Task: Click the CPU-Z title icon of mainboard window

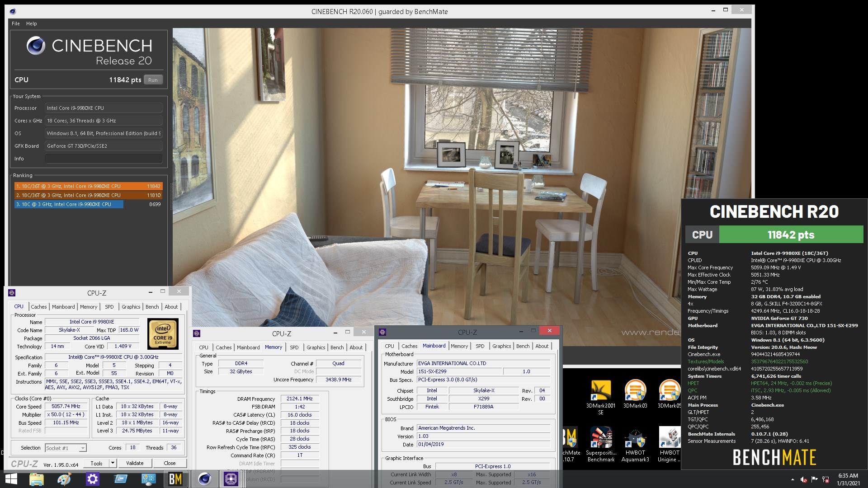Action: (x=382, y=332)
